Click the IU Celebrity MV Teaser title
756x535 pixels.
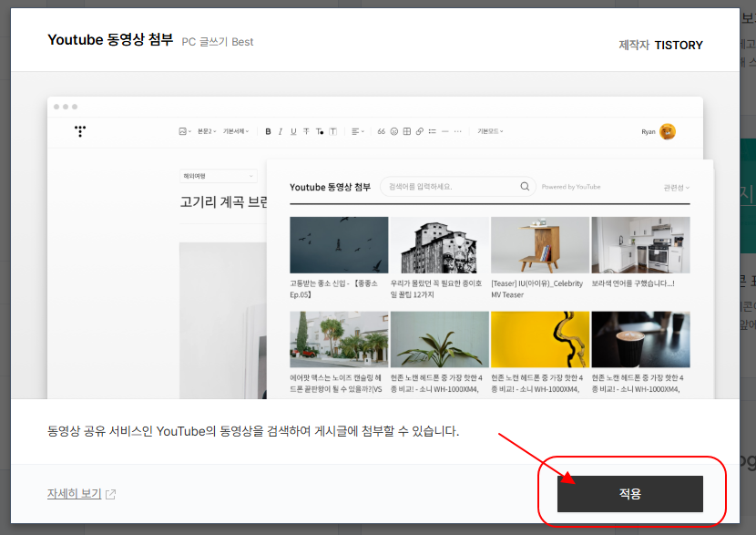(x=536, y=289)
